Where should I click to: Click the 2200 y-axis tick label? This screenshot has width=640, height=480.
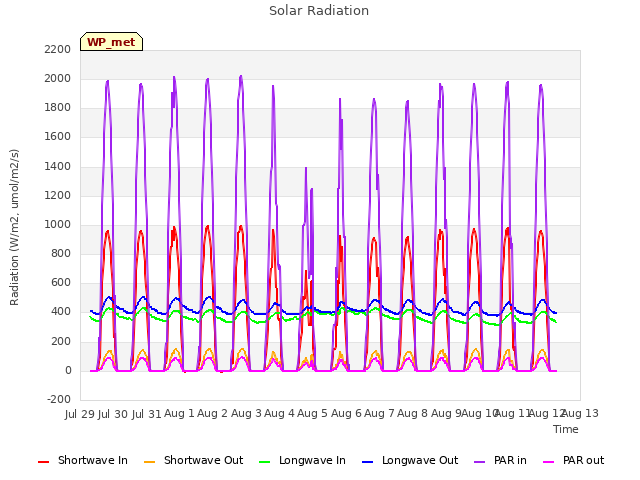click(58, 49)
